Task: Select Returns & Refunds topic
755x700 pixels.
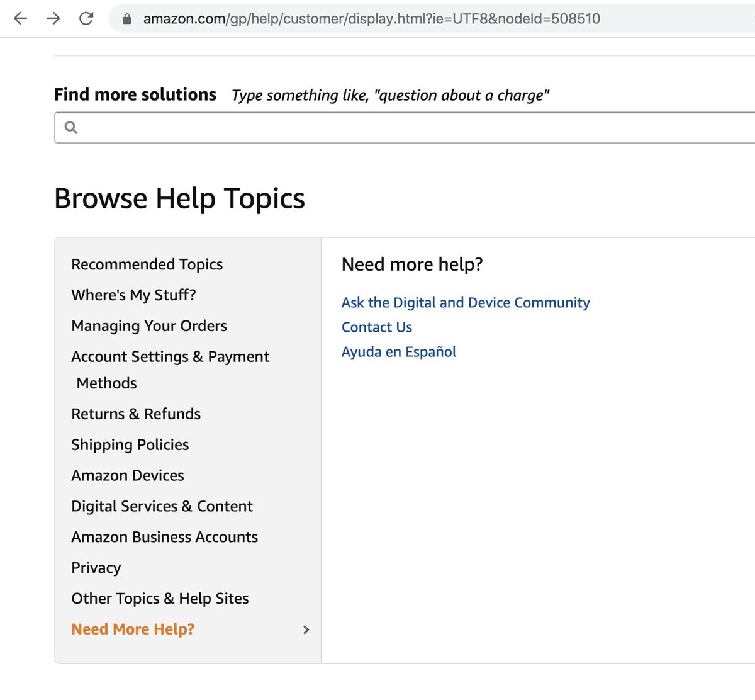Action: pos(136,414)
